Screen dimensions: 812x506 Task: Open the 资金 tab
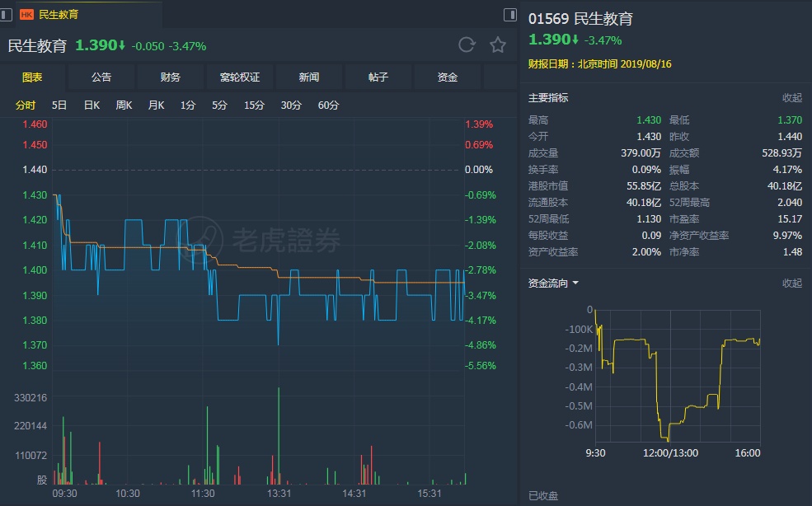click(x=448, y=77)
